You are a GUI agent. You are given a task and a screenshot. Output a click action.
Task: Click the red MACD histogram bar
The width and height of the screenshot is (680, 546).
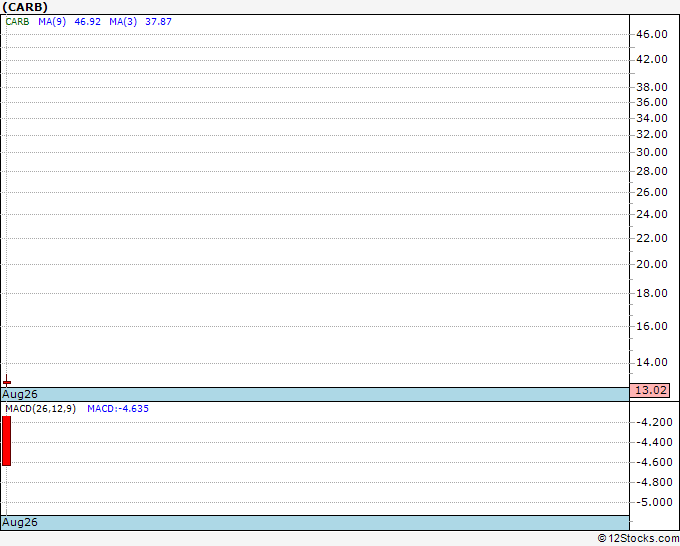[x=7, y=441]
